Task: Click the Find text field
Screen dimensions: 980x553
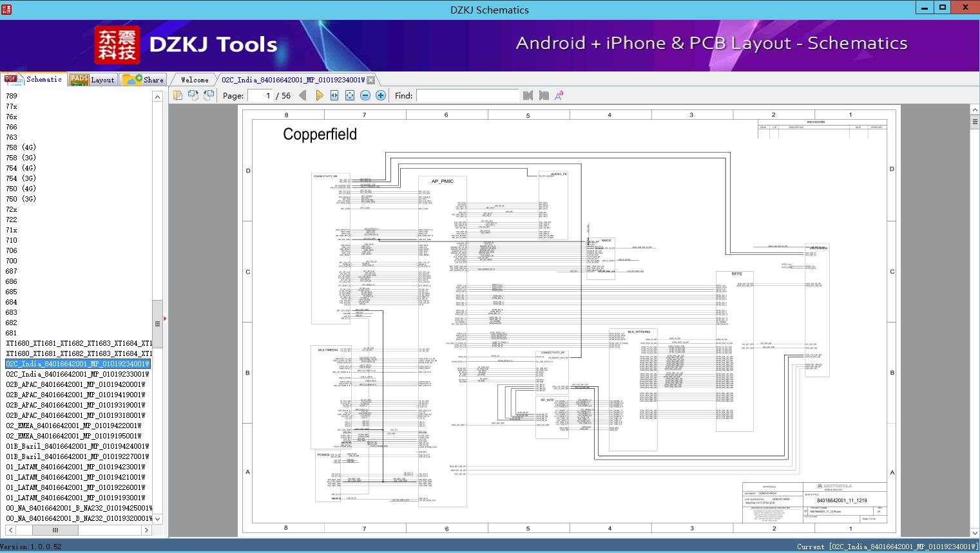Action: (468, 95)
